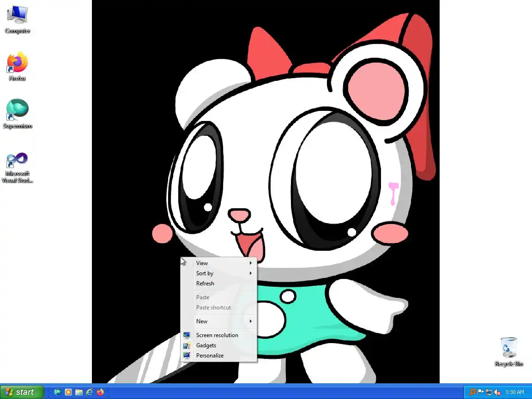Screen dimensions: 532x399
Task: Open Windows Media Player from quick launch
Action: coord(68,392)
